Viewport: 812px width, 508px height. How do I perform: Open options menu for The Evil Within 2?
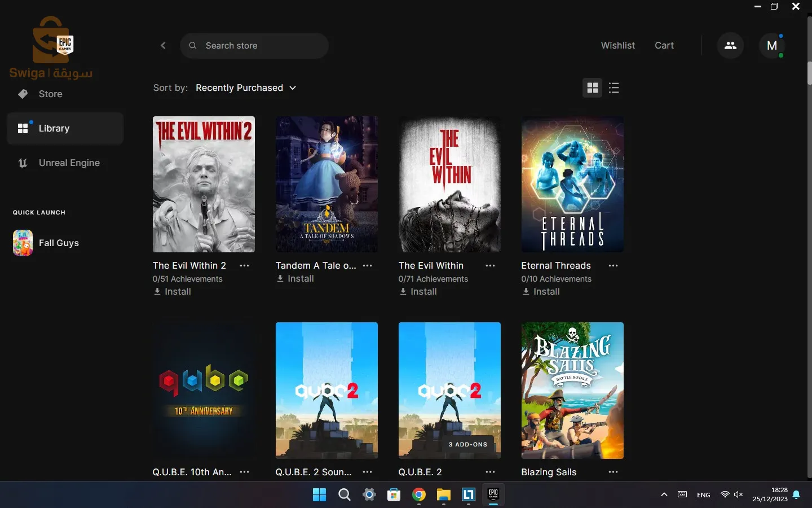[244, 265]
